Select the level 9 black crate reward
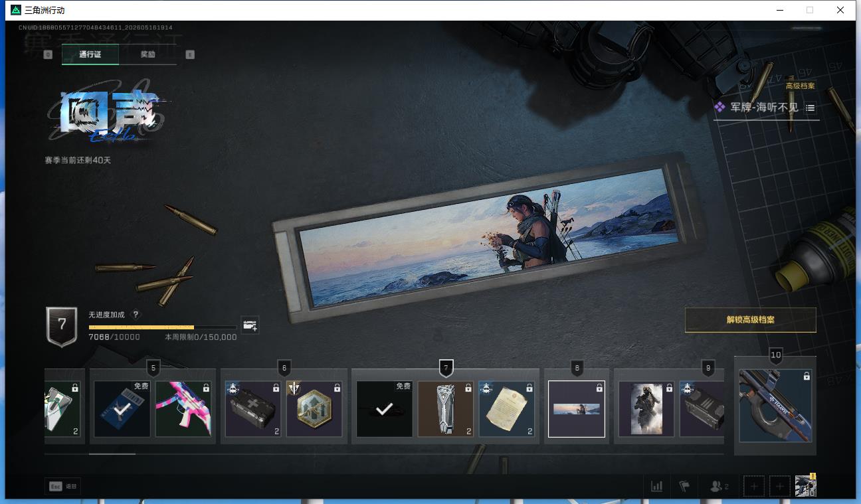Viewport: 861px width, 504px height. tap(702, 409)
